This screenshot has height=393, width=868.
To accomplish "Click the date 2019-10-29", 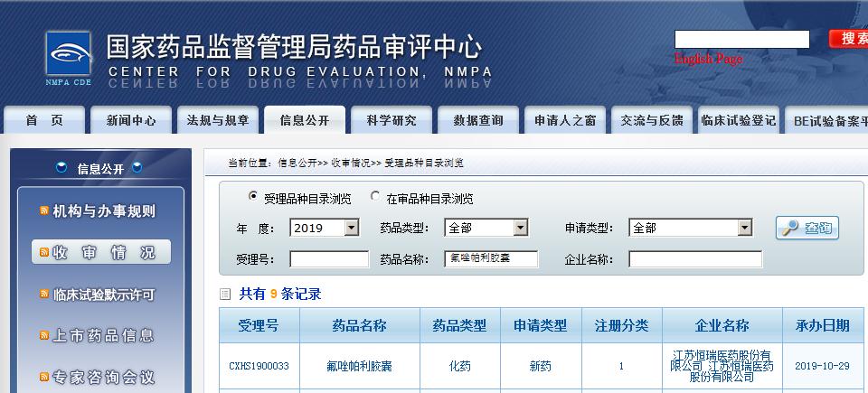I will coord(823,366).
